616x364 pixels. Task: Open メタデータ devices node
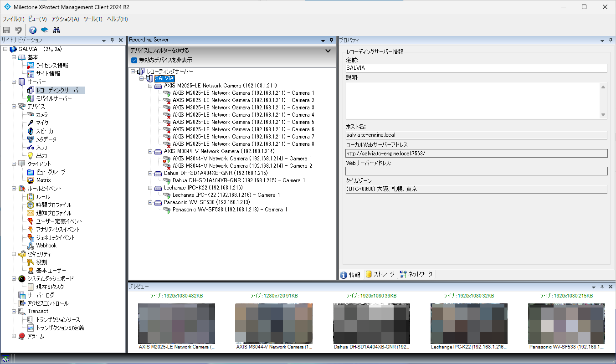46,139
